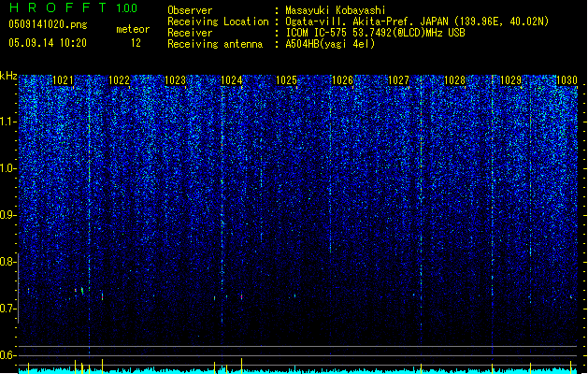The image size is (588, 374).
Task: Click the 1.1 frequency axis label
Action: (x=7, y=122)
